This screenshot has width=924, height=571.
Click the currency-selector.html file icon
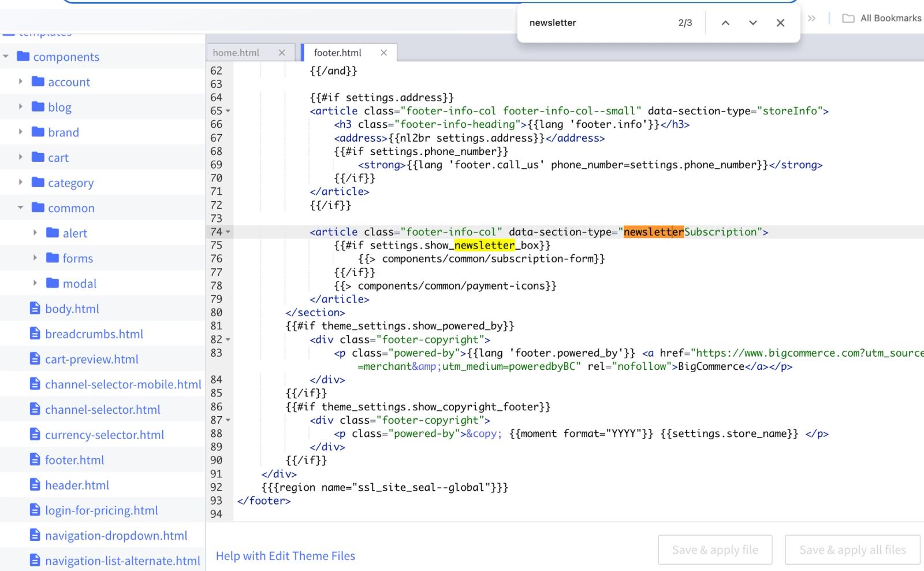(35, 435)
